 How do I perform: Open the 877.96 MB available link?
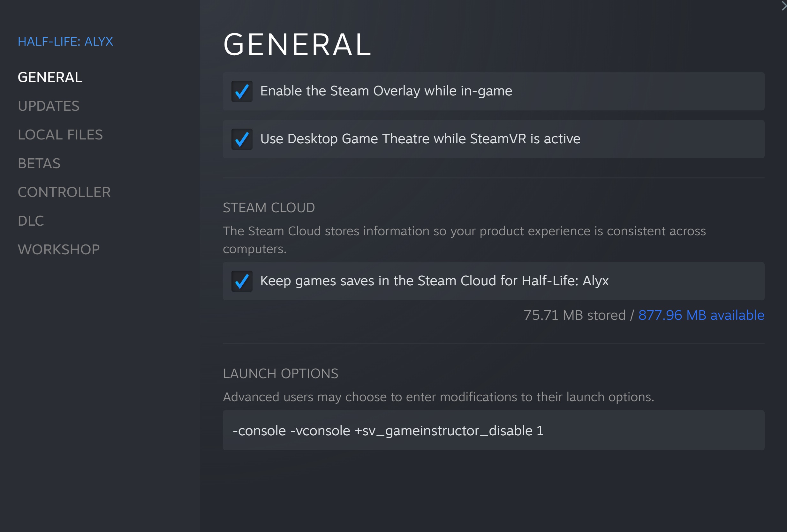click(x=701, y=315)
